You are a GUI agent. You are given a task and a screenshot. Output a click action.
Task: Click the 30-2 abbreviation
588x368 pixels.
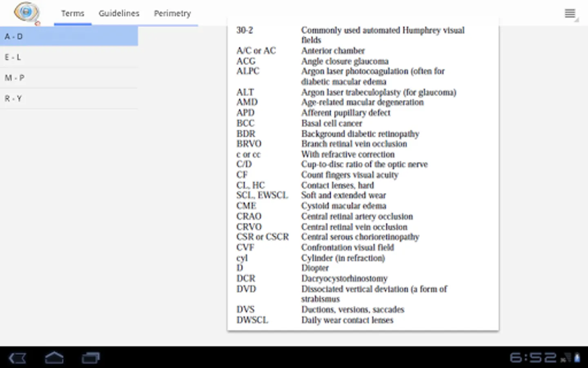[x=245, y=30]
